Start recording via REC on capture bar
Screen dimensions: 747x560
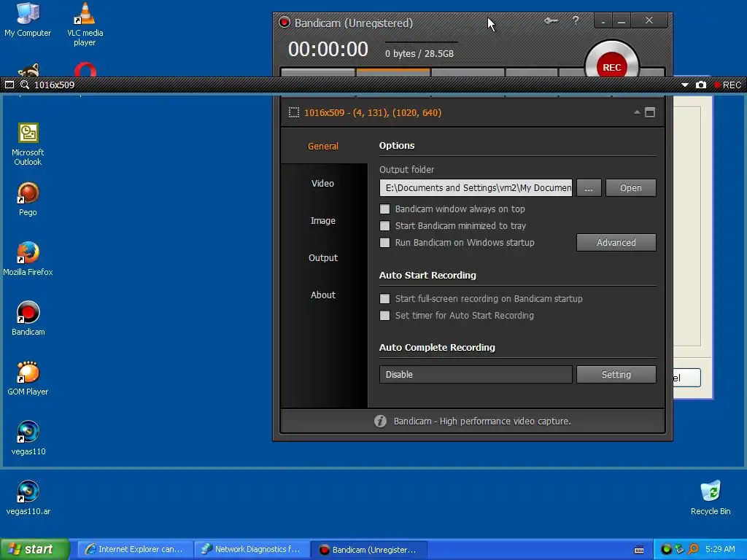(x=727, y=85)
